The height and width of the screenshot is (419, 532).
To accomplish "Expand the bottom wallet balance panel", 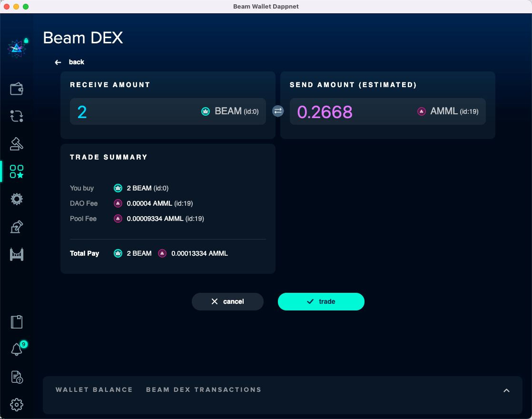I will (x=506, y=390).
